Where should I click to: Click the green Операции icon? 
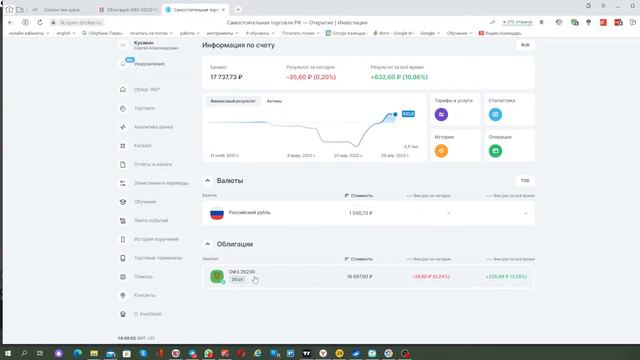tap(495, 151)
